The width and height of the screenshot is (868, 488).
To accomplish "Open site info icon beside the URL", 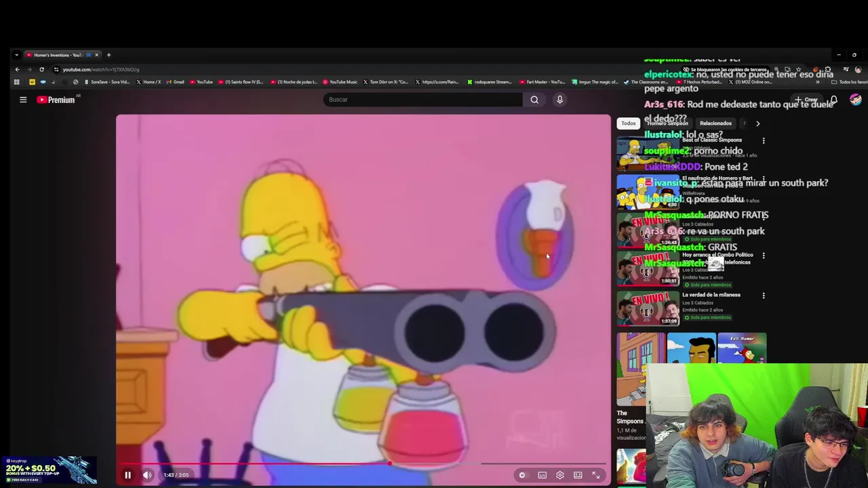I will [56, 69].
